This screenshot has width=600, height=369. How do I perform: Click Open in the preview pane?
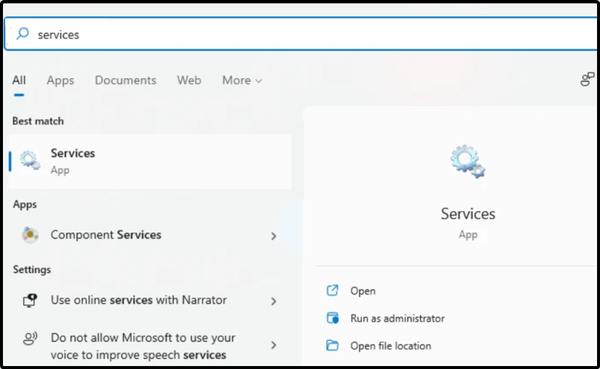pos(363,291)
